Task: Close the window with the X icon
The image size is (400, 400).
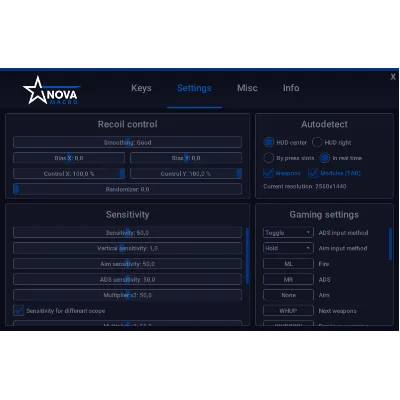Action: click(x=393, y=77)
